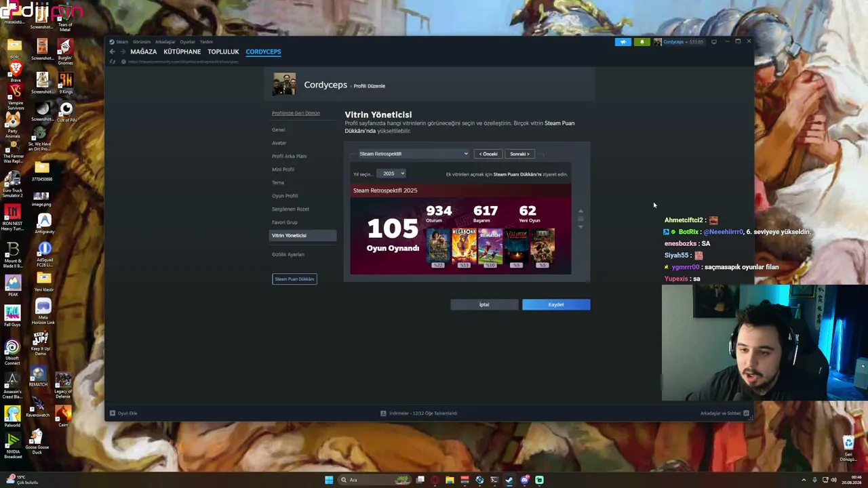Open the green Steam notifications bell
Viewport: 868px width, 488px height.
coord(642,42)
